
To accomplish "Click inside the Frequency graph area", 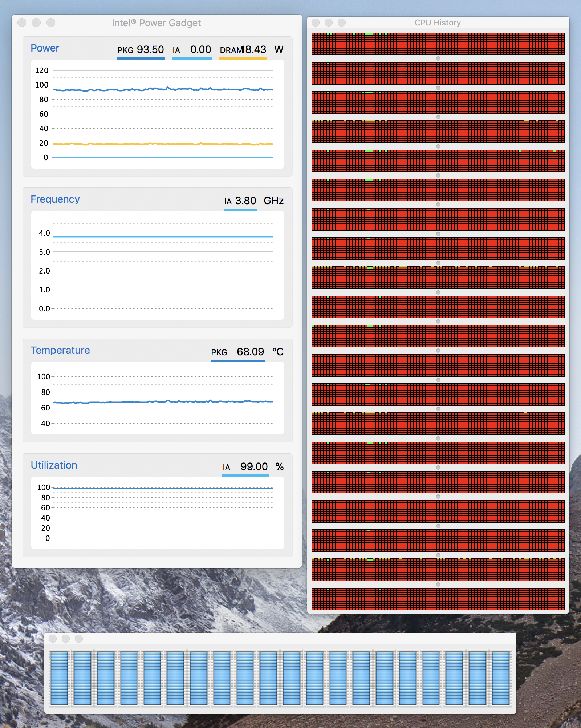I will pyautogui.click(x=158, y=265).
